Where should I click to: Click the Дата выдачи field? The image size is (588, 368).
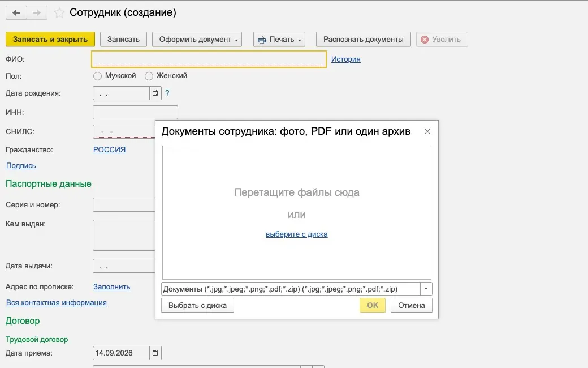pyautogui.click(x=124, y=266)
